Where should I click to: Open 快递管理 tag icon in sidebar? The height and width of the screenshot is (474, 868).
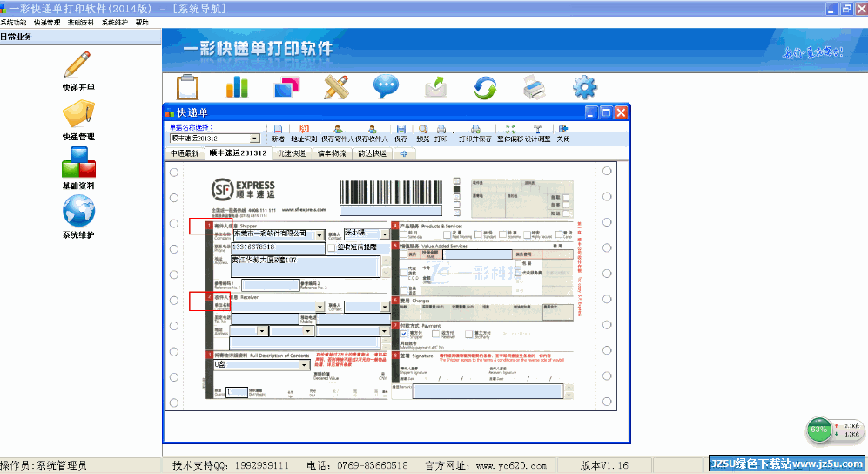point(78,113)
